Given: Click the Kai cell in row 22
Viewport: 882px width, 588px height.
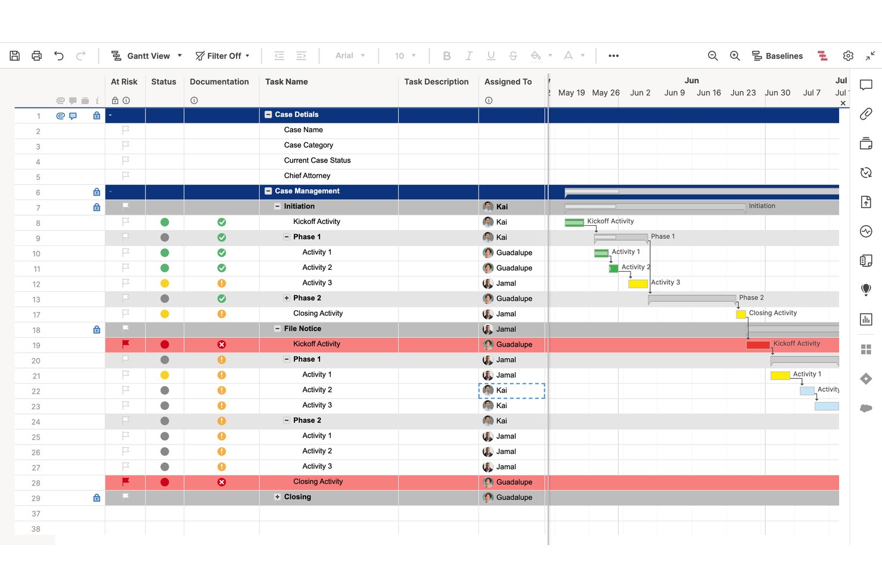Looking at the screenshot, I should [512, 390].
